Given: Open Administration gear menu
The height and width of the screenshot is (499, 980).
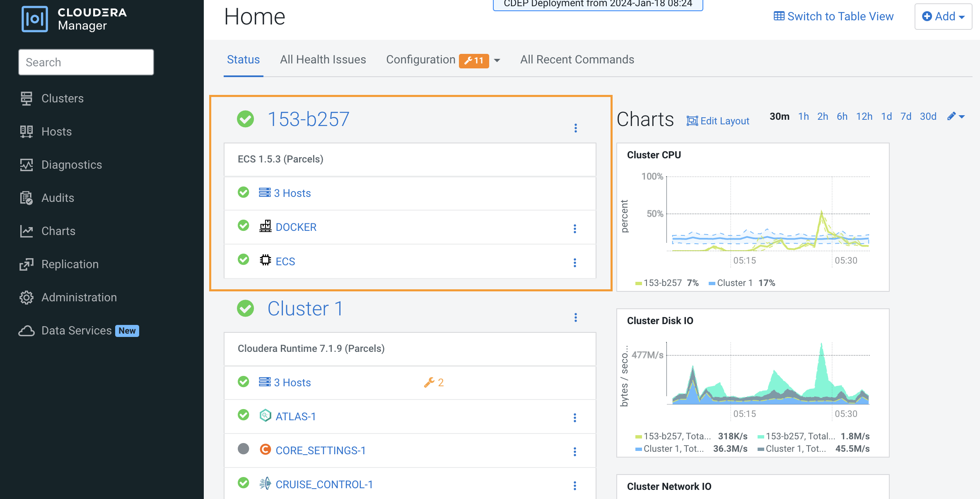Looking at the screenshot, I should [x=79, y=298].
